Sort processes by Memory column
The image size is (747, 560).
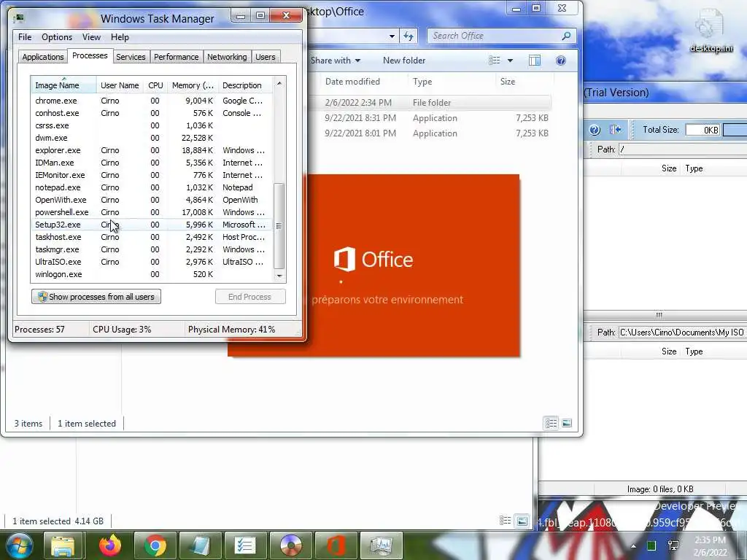pyautogui.click(x=193, y=85)
